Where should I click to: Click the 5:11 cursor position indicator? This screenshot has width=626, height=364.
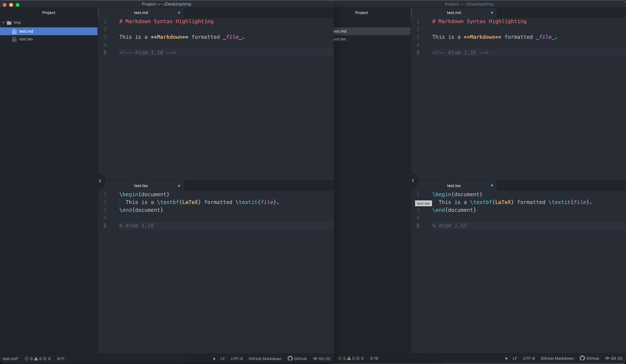(x=61, y=358)
